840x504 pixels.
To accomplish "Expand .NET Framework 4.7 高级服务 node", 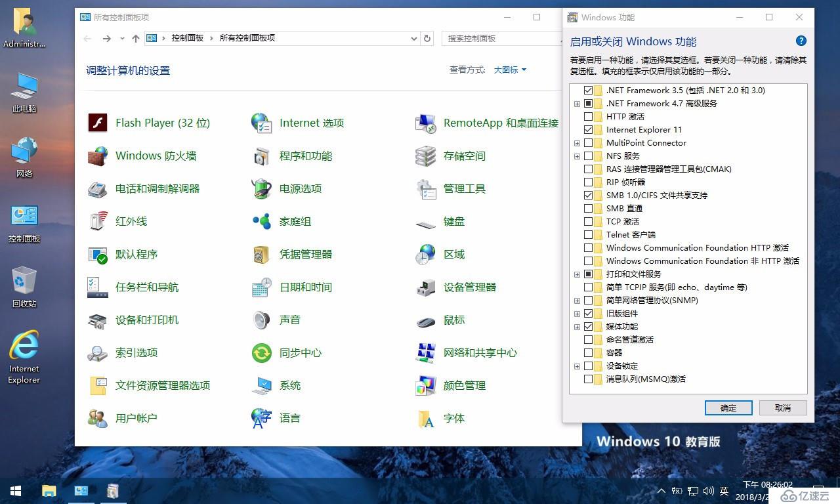I will (577, 104).
